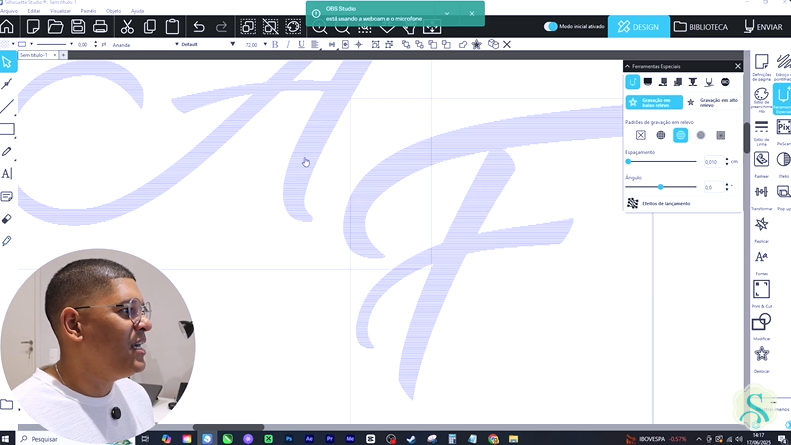Choose the concentric circle emboss pattern
791x445 pixels.
pos(701,135)
